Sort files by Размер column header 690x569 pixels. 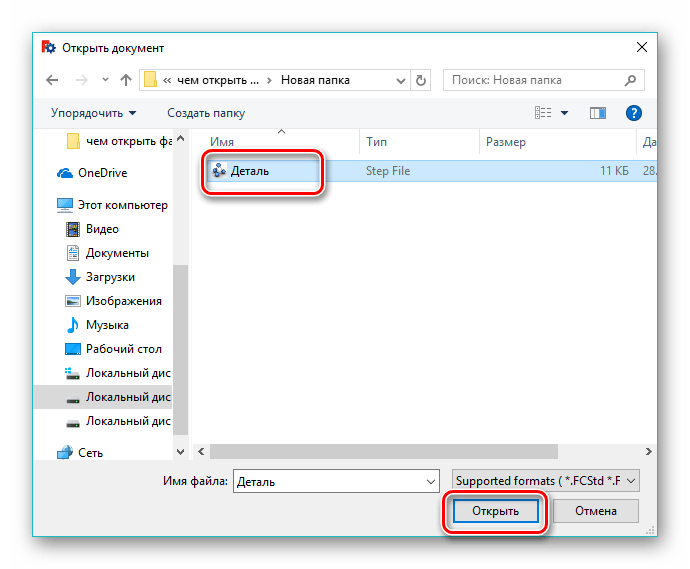coord(506,142)
